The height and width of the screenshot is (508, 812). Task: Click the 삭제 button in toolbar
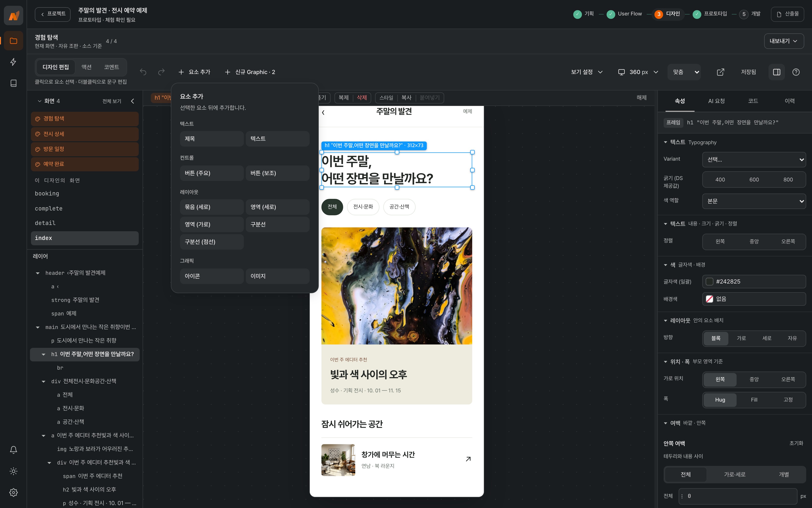tap(362, 98)
